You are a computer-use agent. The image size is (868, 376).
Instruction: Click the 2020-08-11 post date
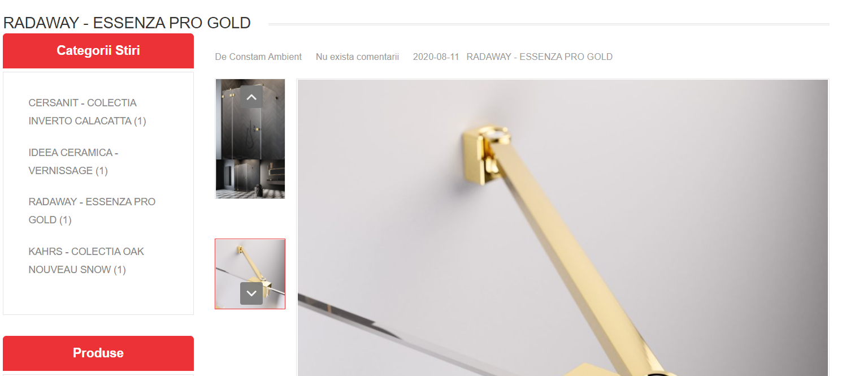(x=436, y=57)
